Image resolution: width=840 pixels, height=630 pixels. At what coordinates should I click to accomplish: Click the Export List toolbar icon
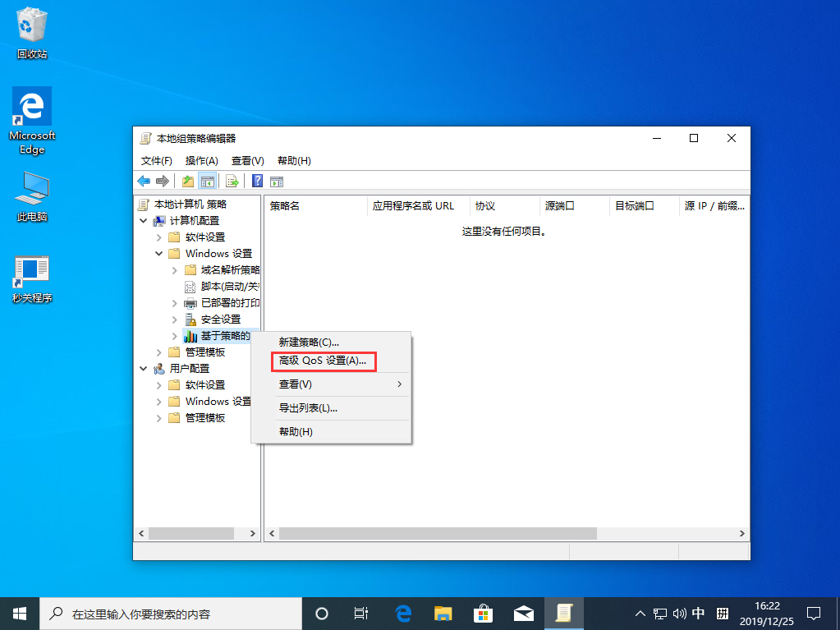pyautogui.click(x=232, y=181)
